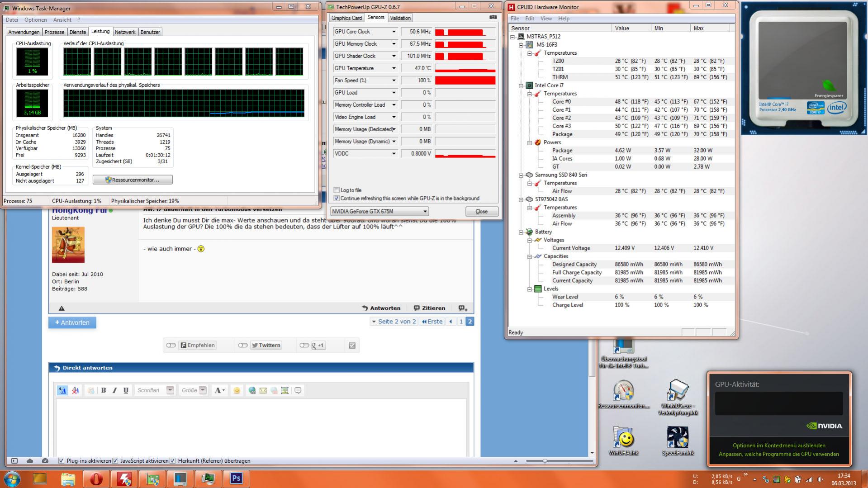Click the blue + Antworten button
This screenshot has height=488, width=868.
coord(72,323)
